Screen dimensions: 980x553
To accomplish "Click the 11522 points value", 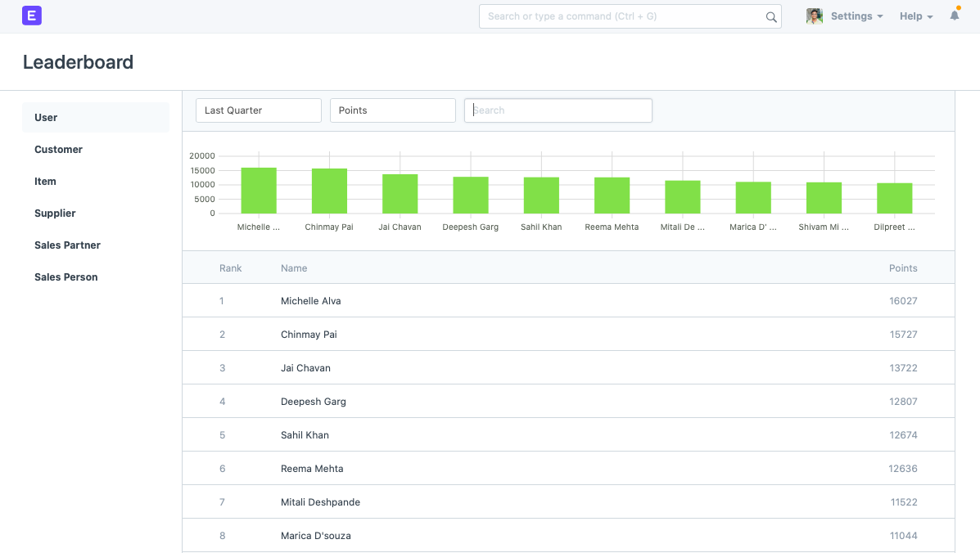I will click(905, 502).
